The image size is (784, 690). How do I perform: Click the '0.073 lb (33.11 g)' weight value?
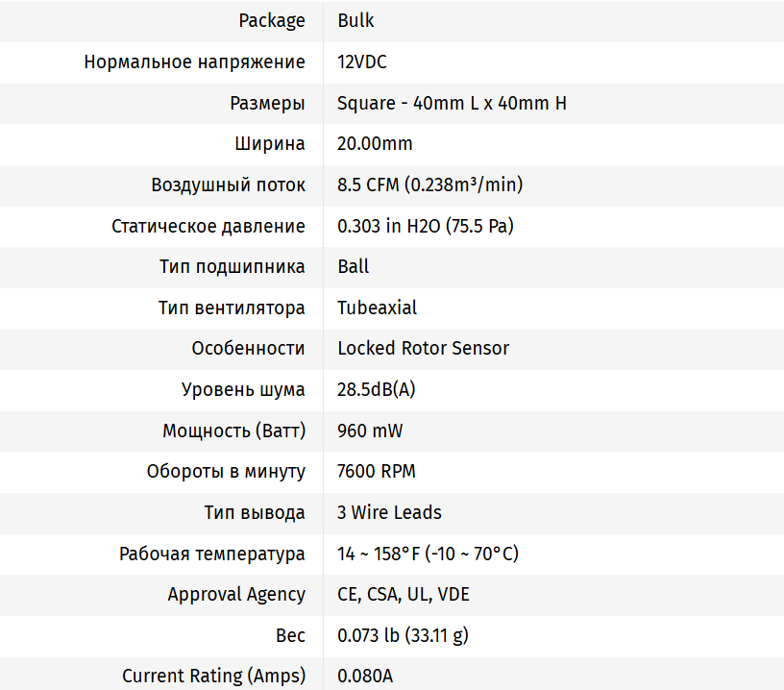(x=403, y=635)
